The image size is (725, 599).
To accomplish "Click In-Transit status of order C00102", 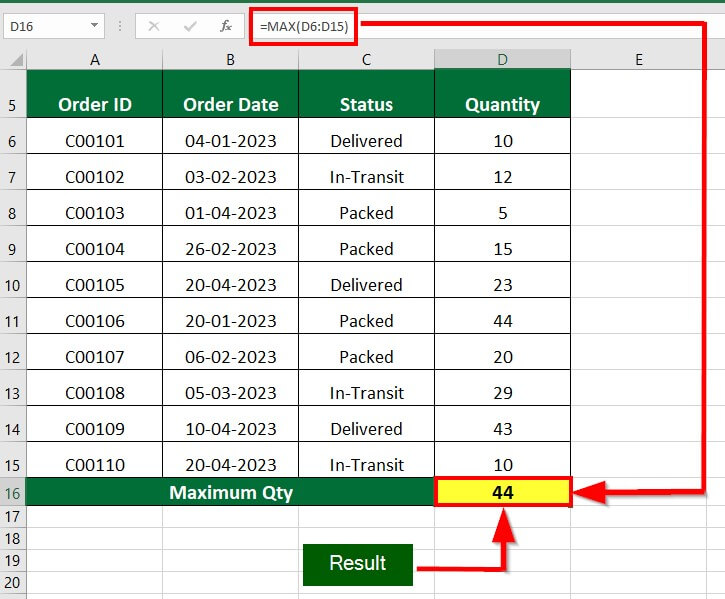I will point(366,172).
